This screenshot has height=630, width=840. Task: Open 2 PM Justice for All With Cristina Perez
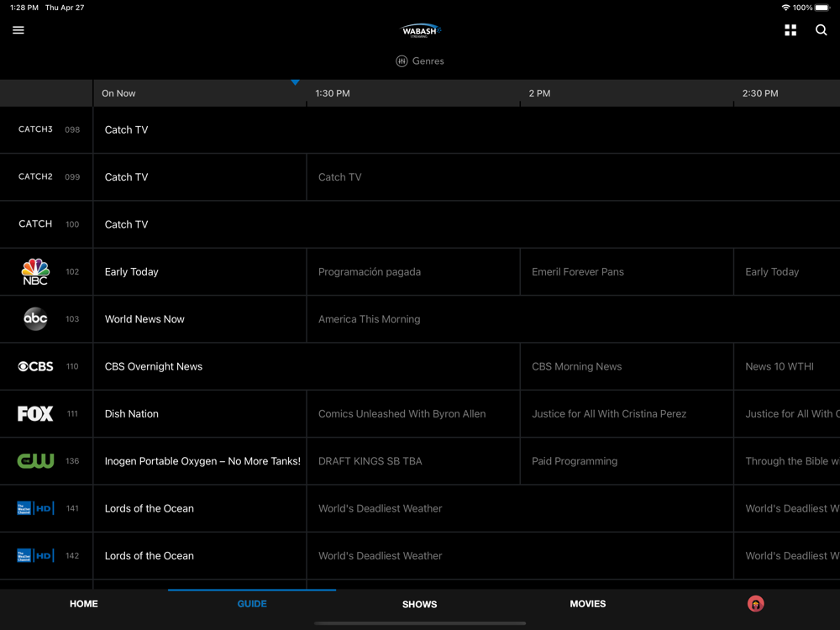click(x=627, y=413)
